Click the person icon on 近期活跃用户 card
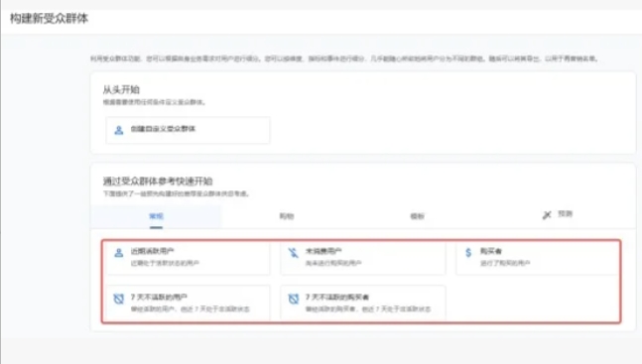Viewport: 642px width, 364px height. (x=119, y=253)
